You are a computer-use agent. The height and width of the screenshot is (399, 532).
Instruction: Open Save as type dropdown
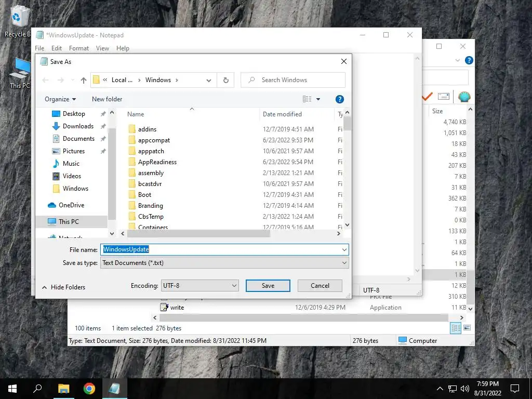point(224,263)
